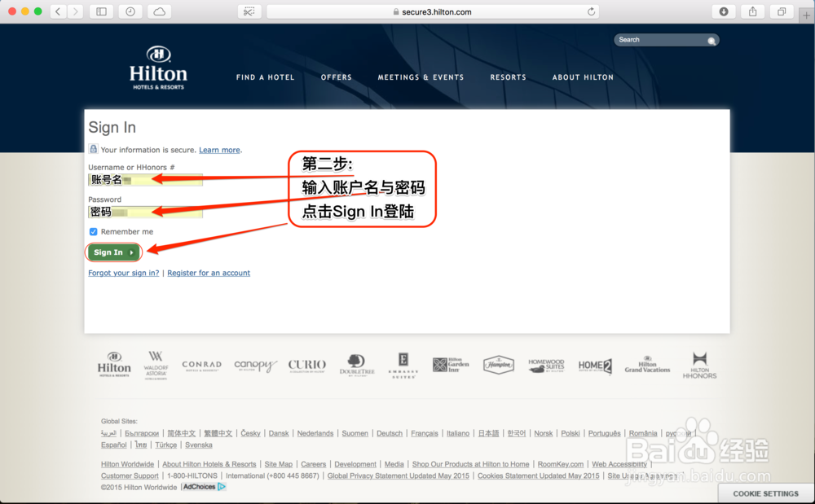
Task: Open the Waldorf Astoria brand logo
Action: click(156, 365)
